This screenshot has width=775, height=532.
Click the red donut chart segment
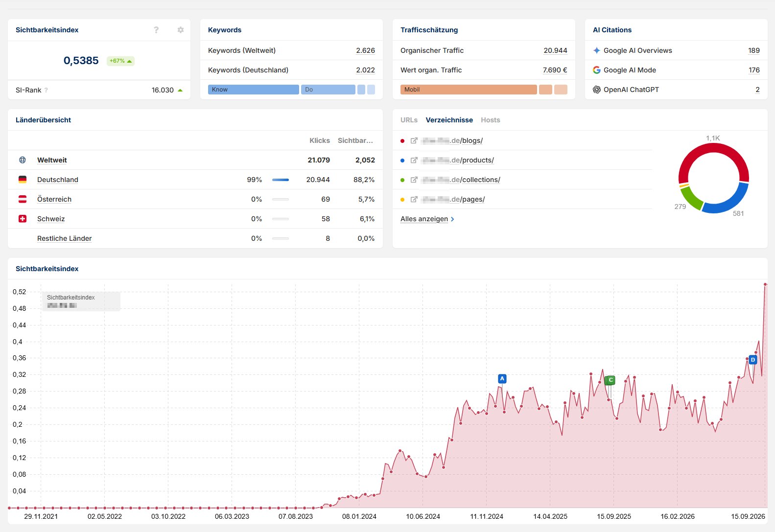[713, 146]
